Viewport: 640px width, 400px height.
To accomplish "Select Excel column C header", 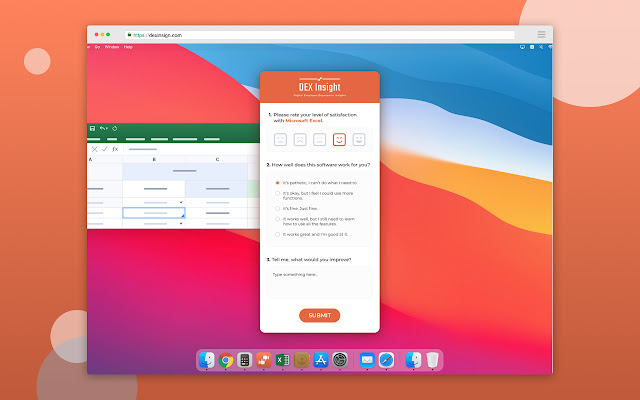I will (217, 159).
